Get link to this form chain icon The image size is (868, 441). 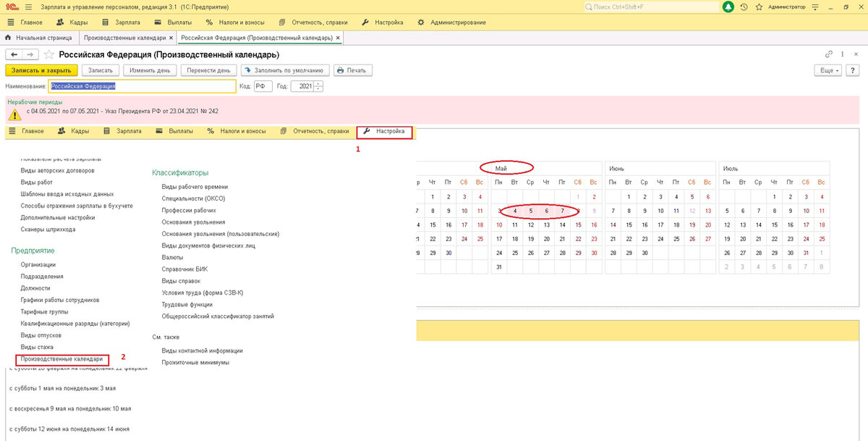coord(829,54)
